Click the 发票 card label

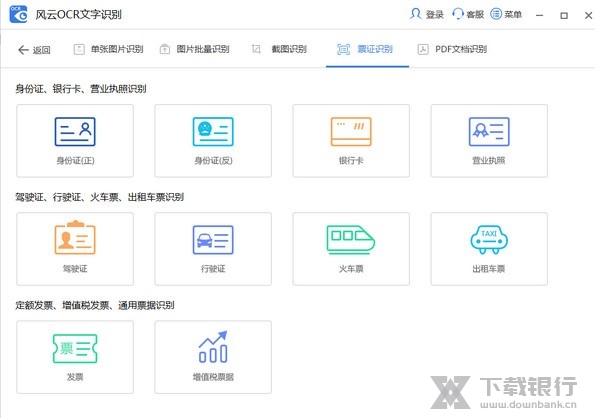pos(75,377)
